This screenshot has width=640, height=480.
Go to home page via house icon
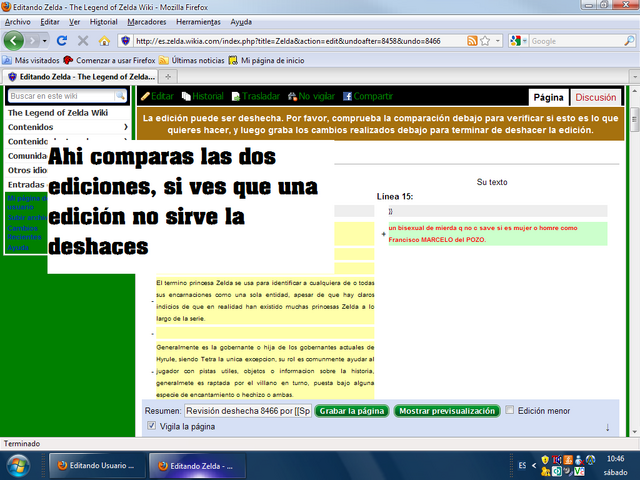coord(104,41)
